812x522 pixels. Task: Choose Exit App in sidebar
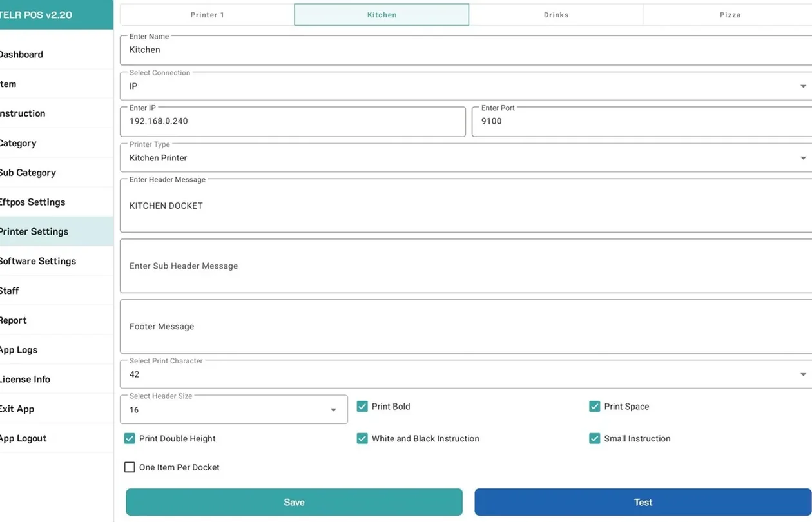pos(56,409)
